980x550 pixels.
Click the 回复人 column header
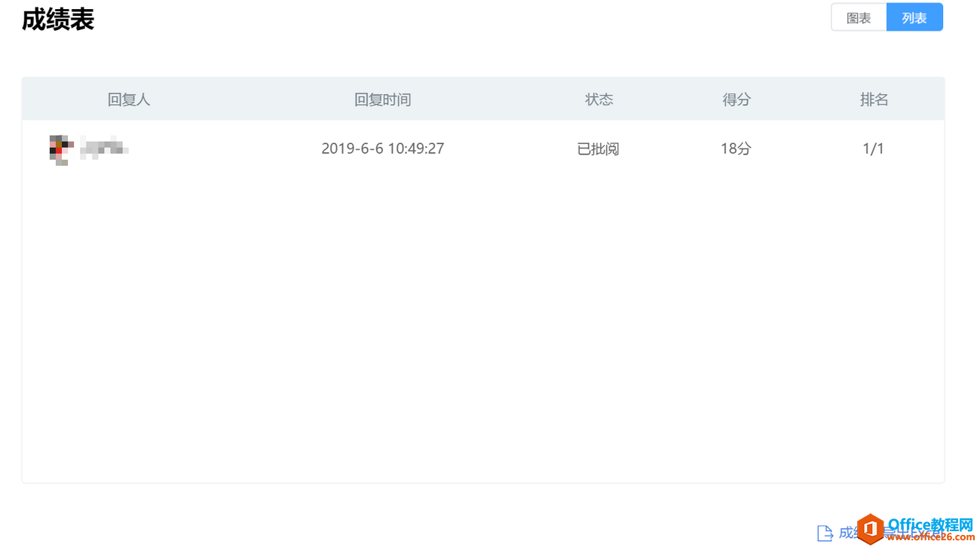(129, 99)
